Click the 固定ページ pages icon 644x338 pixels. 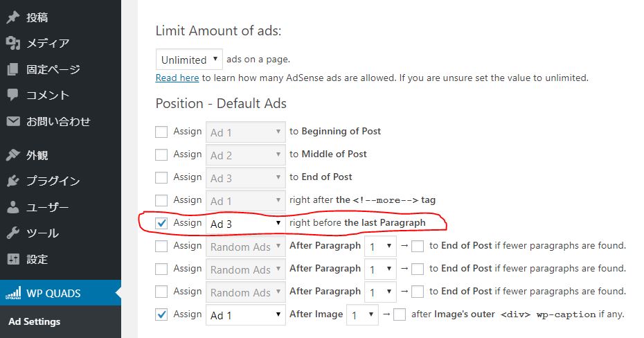[x=13, y=69]
